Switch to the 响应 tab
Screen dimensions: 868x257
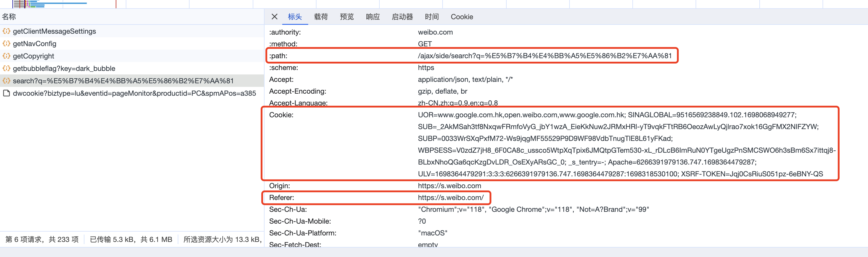pyautogui.click(x=372, y=17)
